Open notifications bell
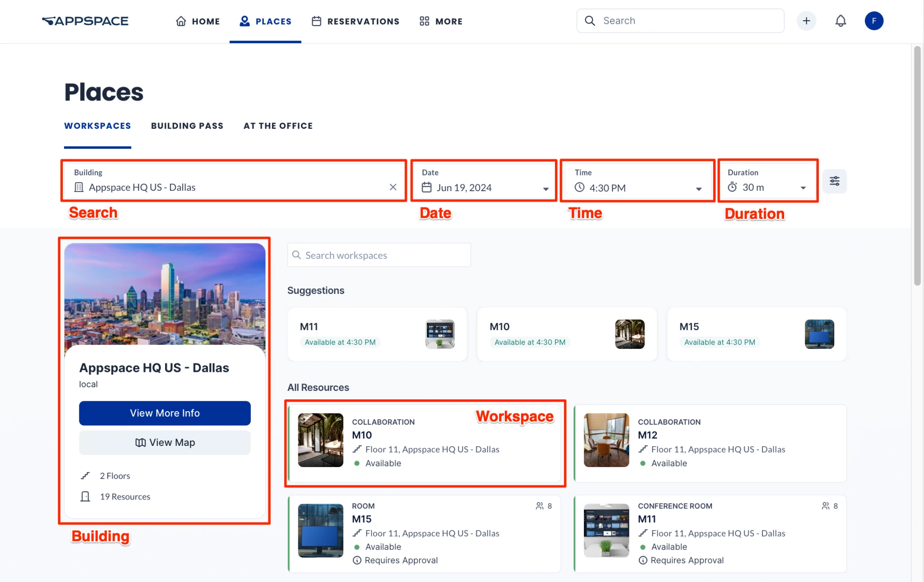Screen dimensions: 924x582 coord(841,21)
